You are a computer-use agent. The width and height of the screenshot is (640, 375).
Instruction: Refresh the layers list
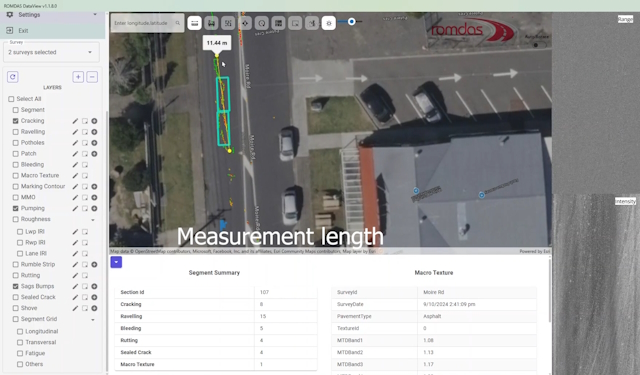(13, 77)
